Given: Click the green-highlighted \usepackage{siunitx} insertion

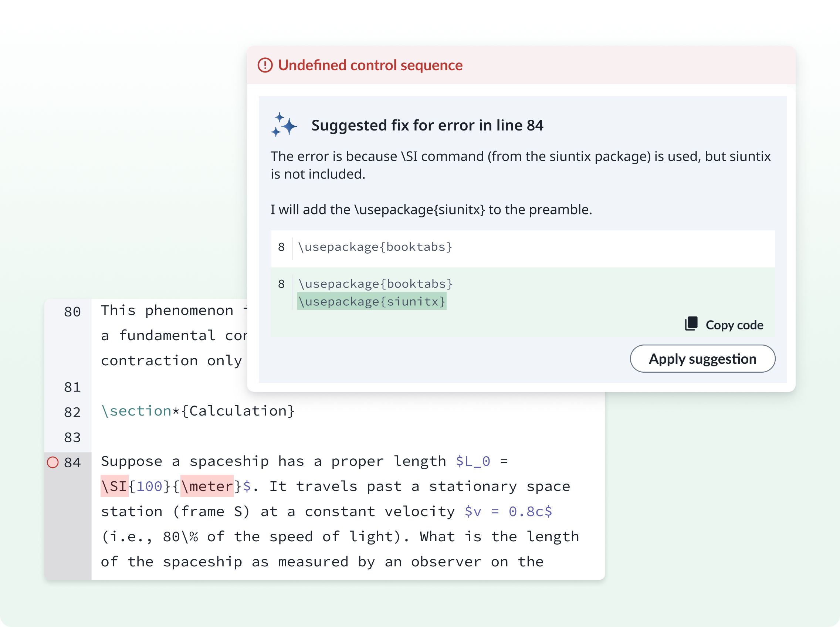Looking at the screenshot, I should (x=372, y=302).
